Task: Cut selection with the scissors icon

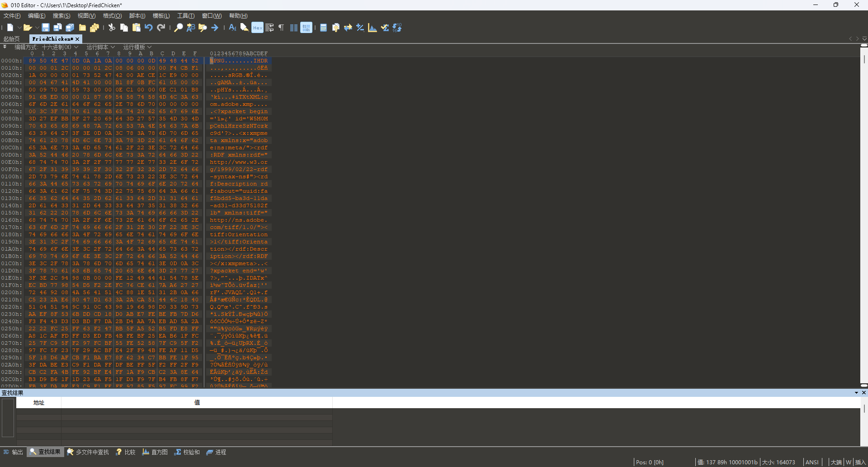Action: 112,28
